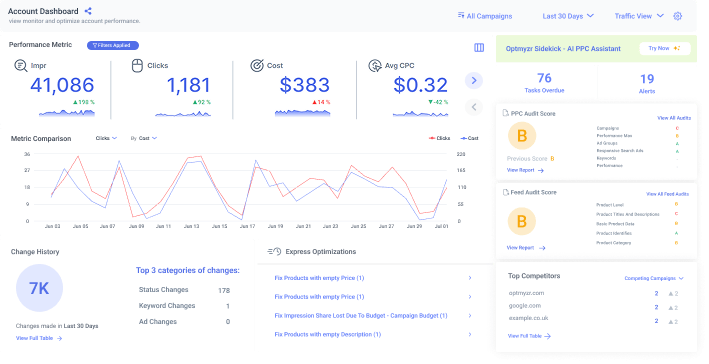
Task: Expand chevron for Impression Share budget fix
Action: pos(470,316)
